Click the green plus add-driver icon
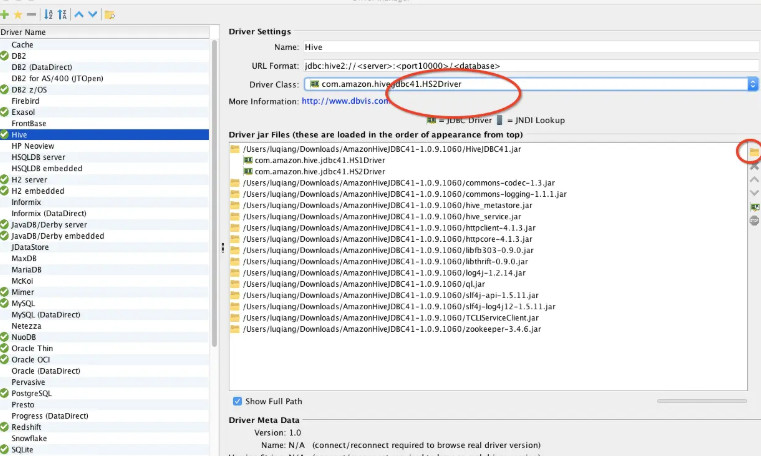 (x=5, y=15)
